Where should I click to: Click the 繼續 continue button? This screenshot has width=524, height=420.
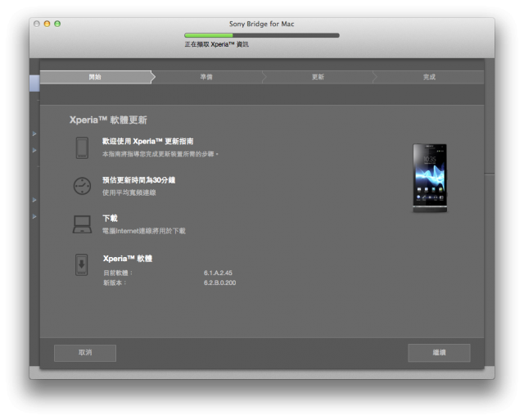point(439,353)
